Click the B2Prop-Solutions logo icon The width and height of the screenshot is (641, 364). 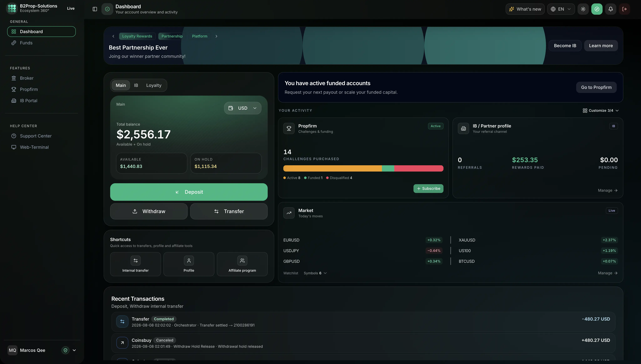coord(12,8)
